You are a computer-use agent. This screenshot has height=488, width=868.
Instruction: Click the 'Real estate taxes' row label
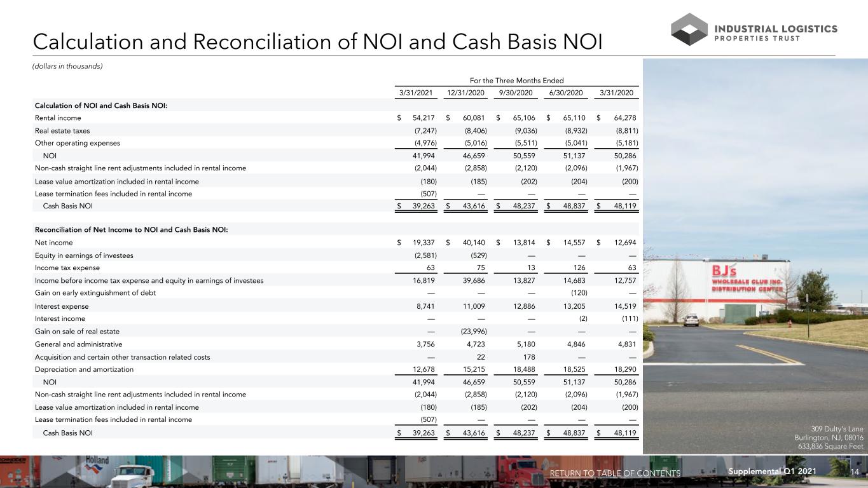(62, 130)
